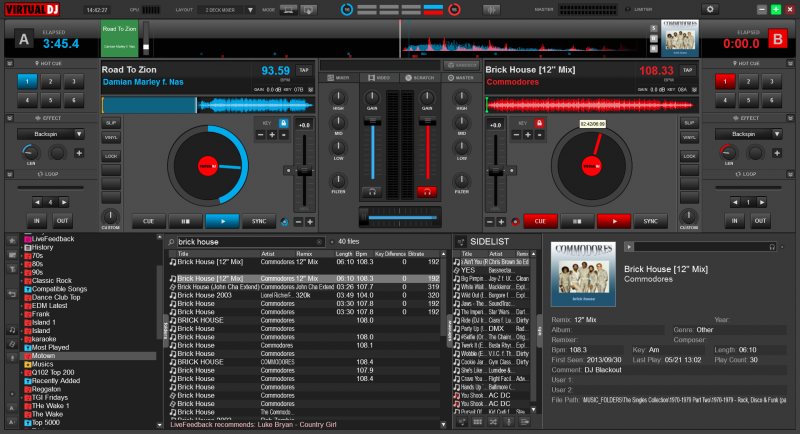This screenshot has height=434, width=800.
Task: Add effect slot with plus on deck A
Action: [x=79, y=152]
